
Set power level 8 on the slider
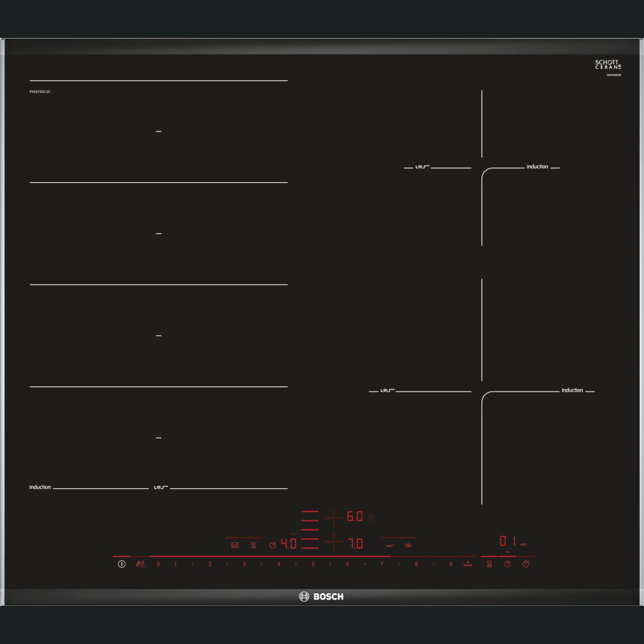coord(416,564)
